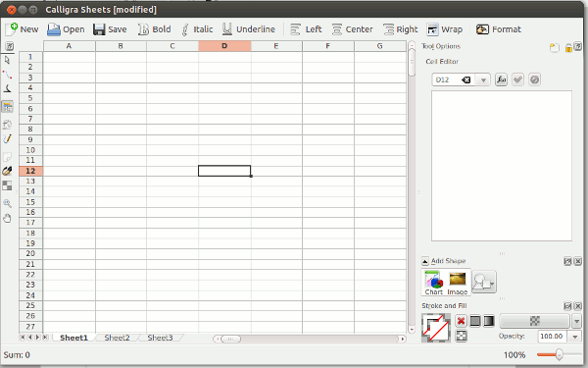588x368 pixels.
Task: Select row 12 header
Action: pos(30,171)
